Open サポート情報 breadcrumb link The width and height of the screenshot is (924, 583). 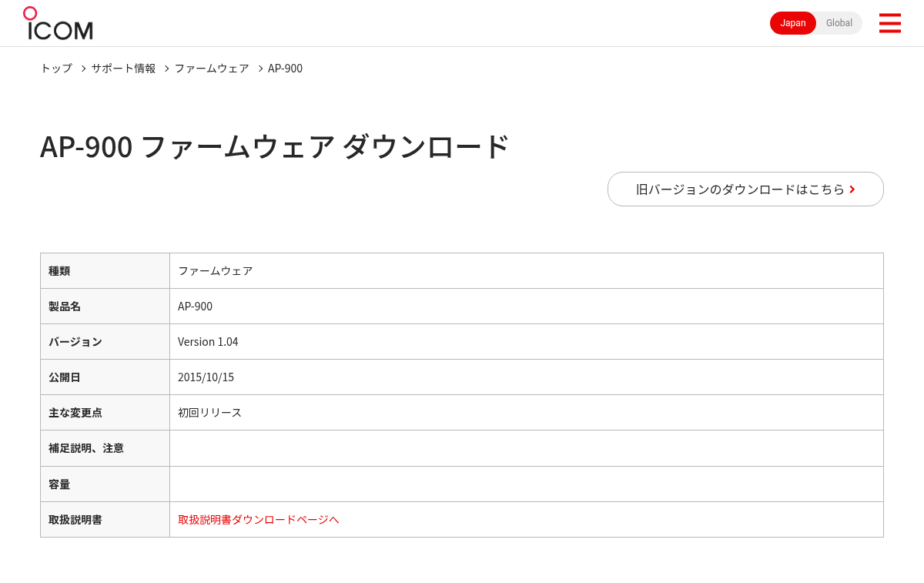(x=123, y=68)
